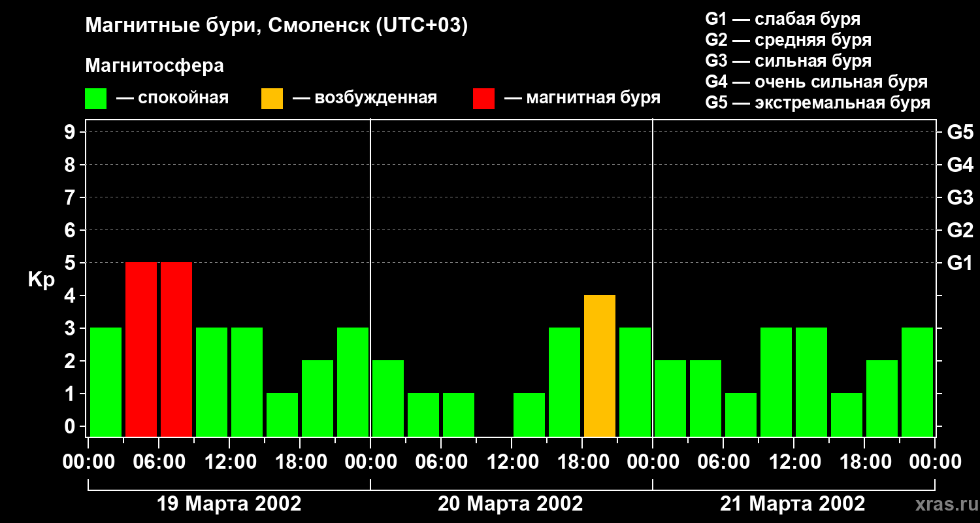The width and height of the screenshot is (980, 523).
Task: Click the red 'магнитная буря' legend swatch
Action: [484, 99]
